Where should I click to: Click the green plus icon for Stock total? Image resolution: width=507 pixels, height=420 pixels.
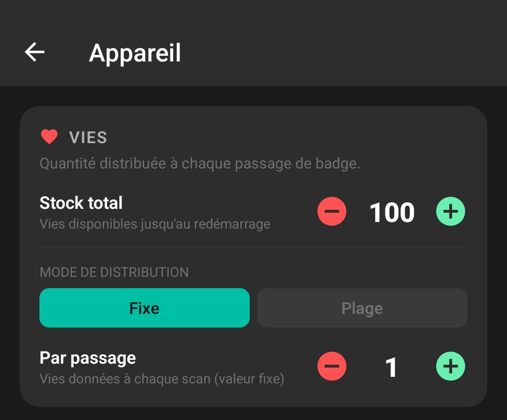click(x=450, y=212)
